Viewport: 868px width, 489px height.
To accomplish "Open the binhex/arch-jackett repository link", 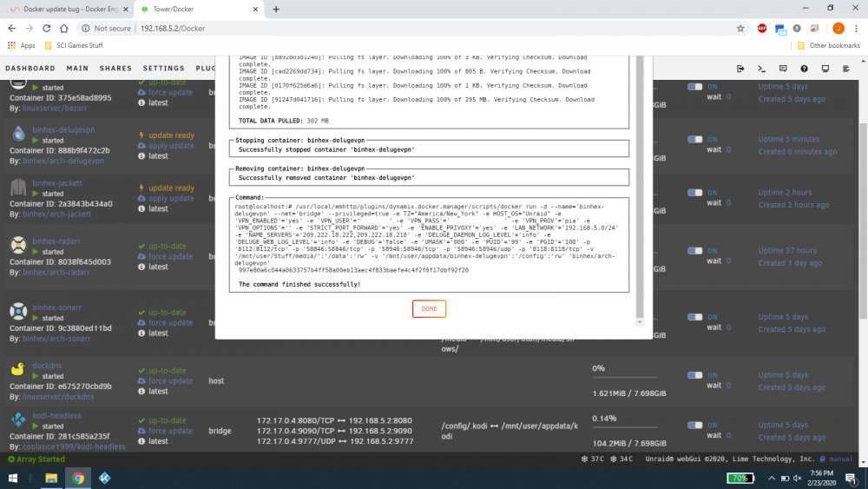I will click(x=57, y=215).
